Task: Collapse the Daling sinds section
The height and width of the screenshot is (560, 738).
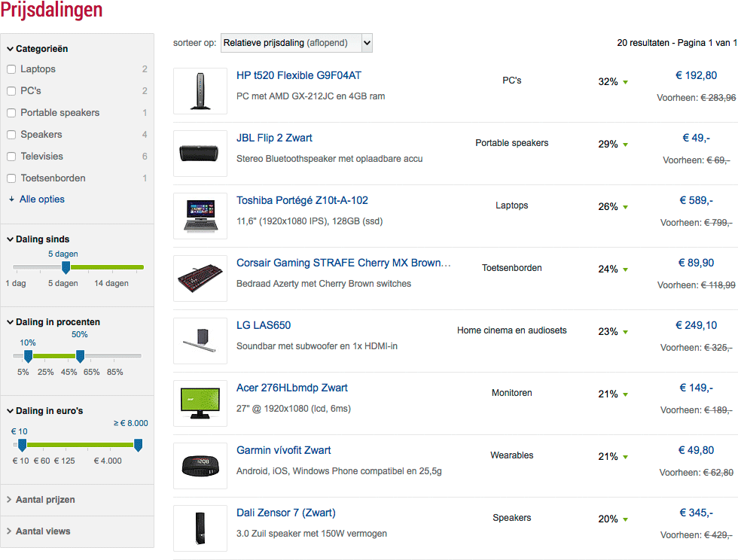Action: [38, 239]
